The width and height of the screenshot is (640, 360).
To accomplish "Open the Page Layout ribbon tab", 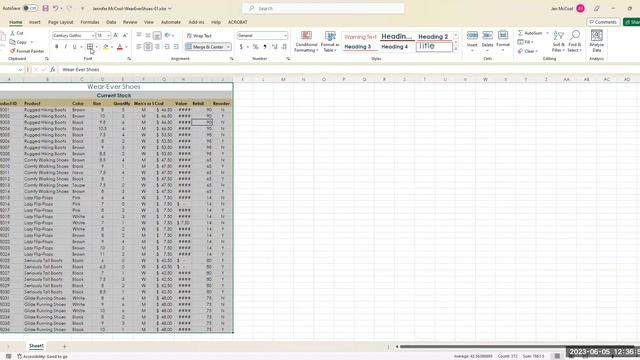I will 60,22.
